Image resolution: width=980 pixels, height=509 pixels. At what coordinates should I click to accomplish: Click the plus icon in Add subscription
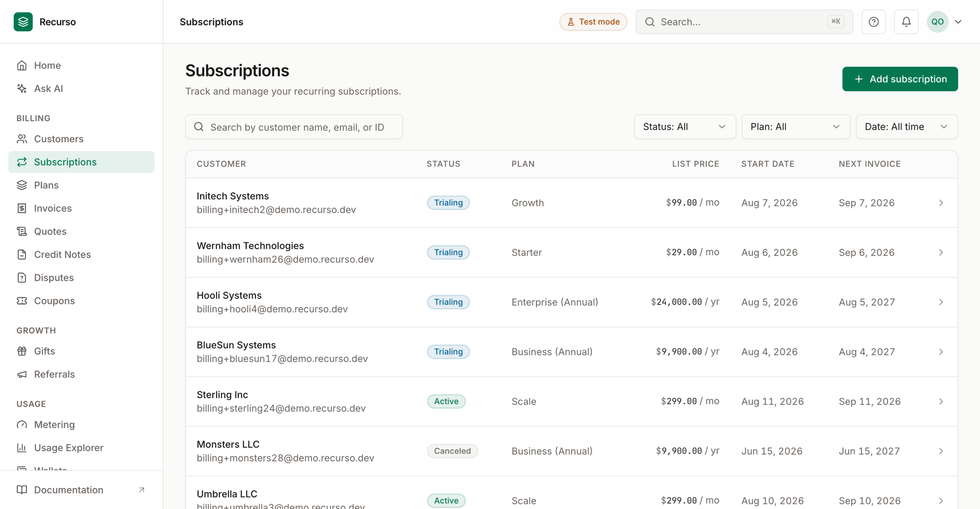858,79
